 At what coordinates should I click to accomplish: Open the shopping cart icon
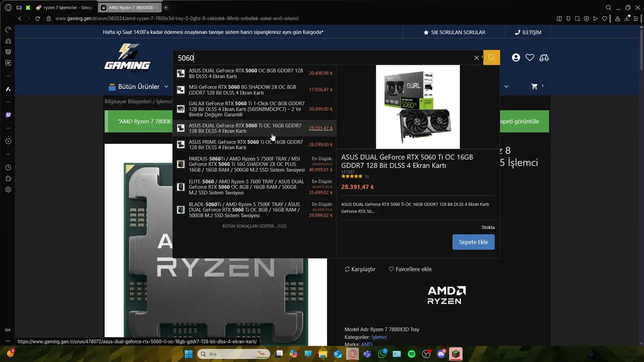(x=534, y=86)
